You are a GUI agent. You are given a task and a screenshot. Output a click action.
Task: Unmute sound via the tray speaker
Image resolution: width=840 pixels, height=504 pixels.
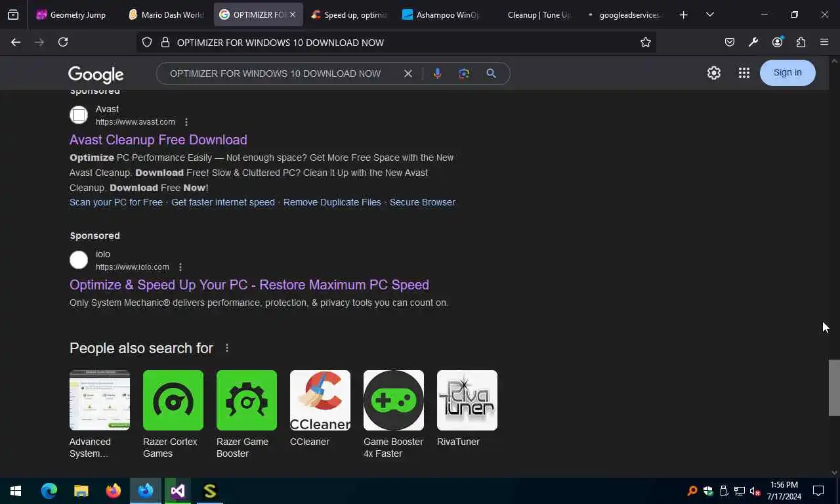[x=755, y=491]
